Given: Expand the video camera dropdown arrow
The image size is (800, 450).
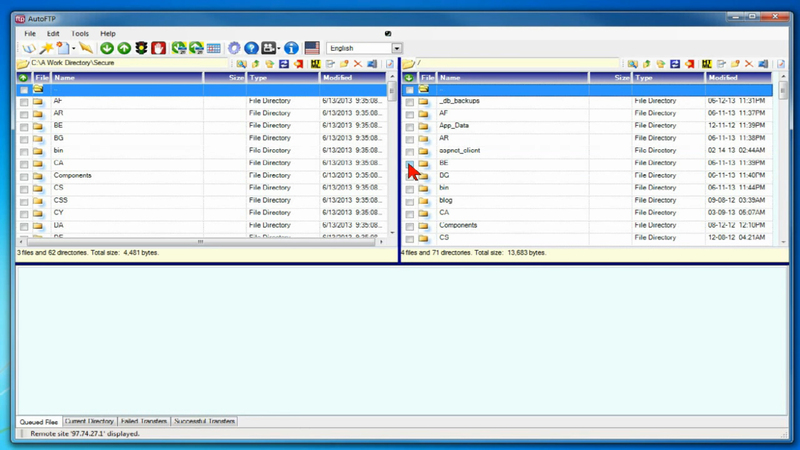Looking at the screenshot, I should (279, 48).
